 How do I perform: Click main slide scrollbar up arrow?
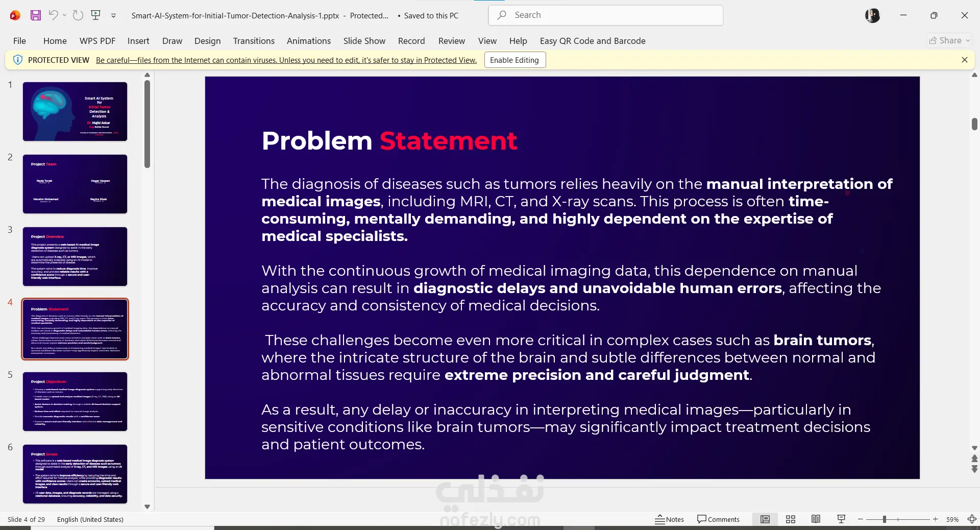(974, 75)
